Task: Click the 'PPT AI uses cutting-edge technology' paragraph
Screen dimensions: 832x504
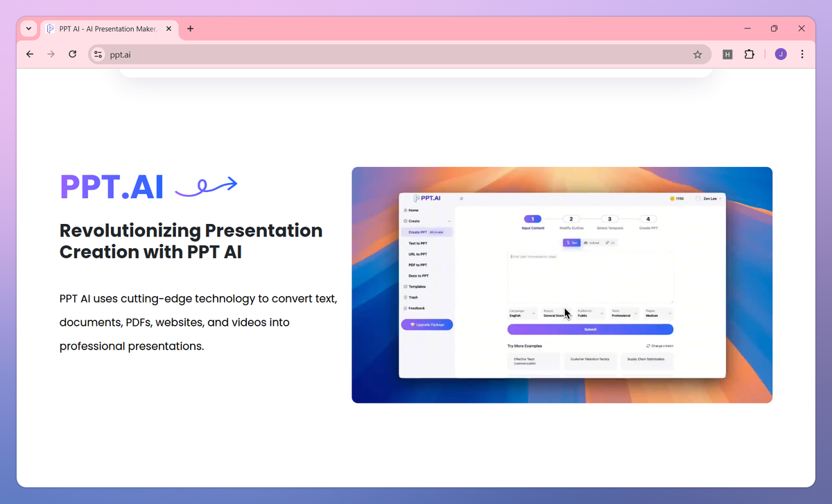Action: 198,322
